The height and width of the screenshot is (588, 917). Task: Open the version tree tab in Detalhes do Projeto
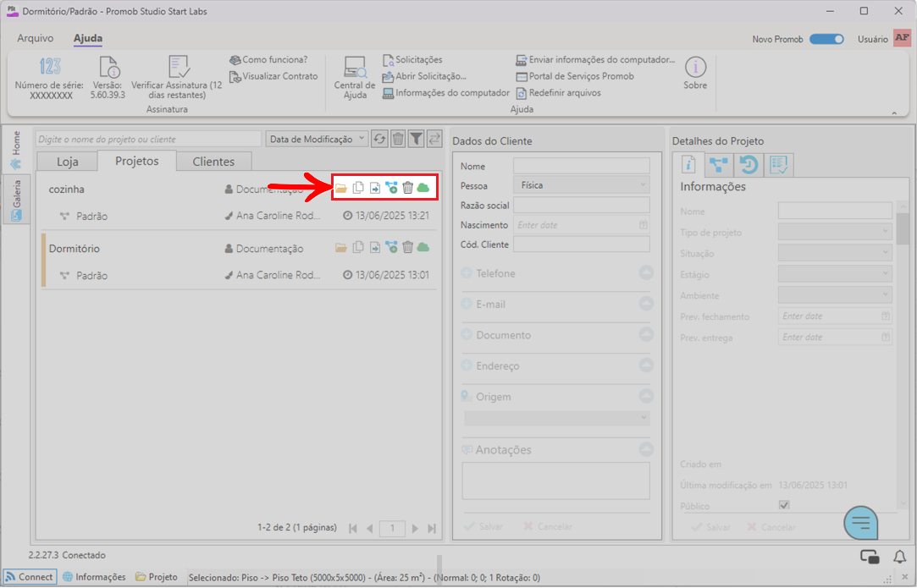pos(718,165)
